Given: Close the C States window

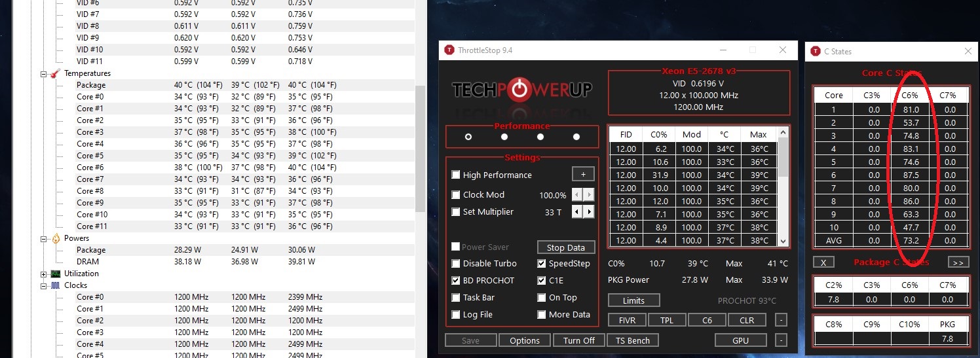Looking at the screenshot, I should click(x=968, y=51).
